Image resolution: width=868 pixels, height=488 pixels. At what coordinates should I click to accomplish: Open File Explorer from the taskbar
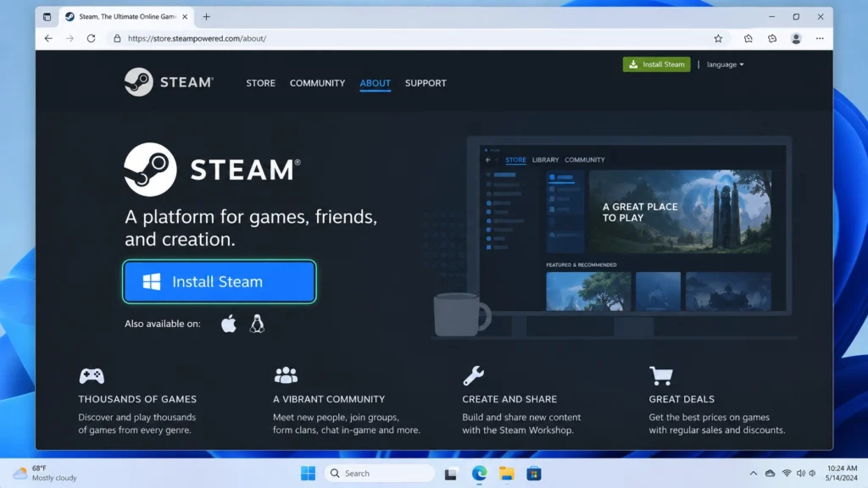pyautogui.click(x=507, y=474)
